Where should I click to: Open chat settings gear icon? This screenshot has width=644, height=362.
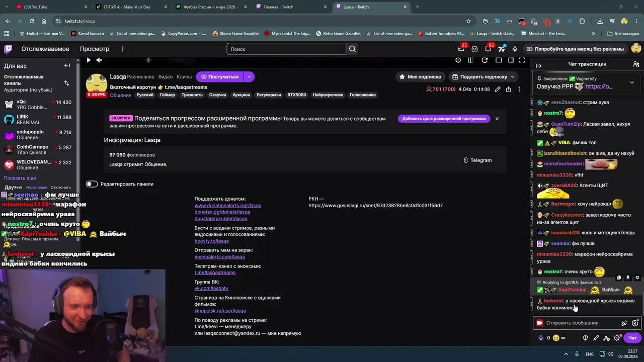coord(617,338)
